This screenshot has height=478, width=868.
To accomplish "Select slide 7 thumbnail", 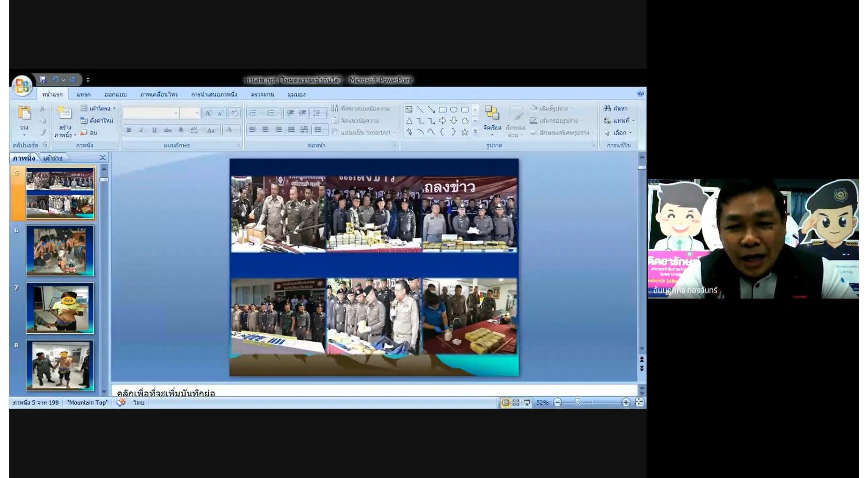I will click(60, 308).
